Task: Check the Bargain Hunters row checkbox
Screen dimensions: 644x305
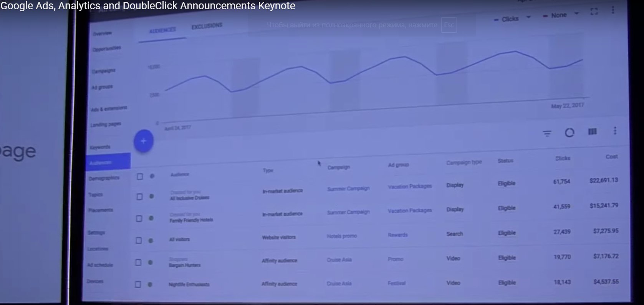Action: (138, 262)
